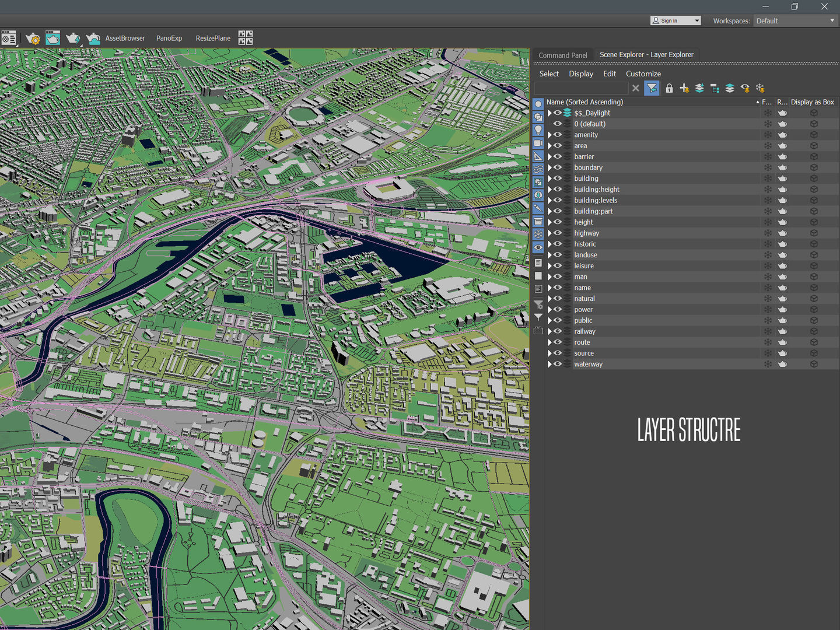840x630 pixels.
Task: Freeze the railway layer using its snowflake
Action: 768,331
